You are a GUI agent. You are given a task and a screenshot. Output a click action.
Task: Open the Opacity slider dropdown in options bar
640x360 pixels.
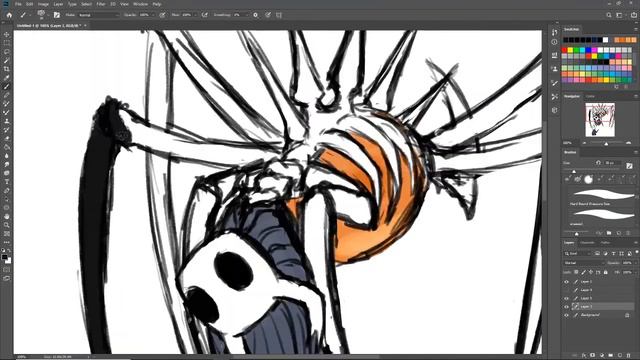click(153, 15)
